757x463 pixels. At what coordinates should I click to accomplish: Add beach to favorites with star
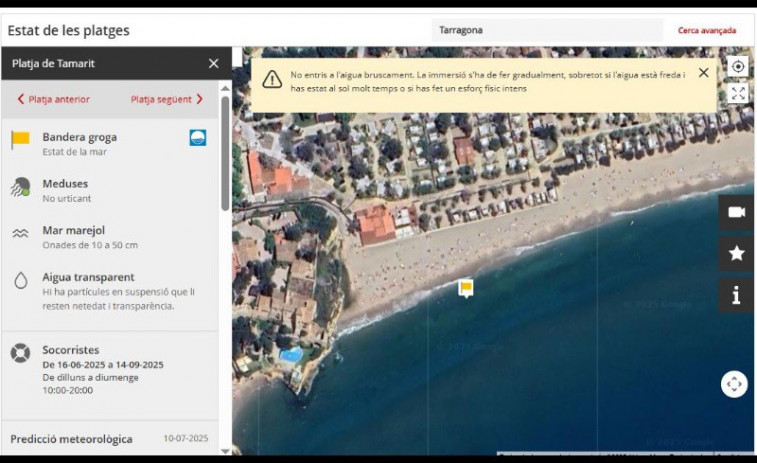pyautogui.click(x=736, y=253)
